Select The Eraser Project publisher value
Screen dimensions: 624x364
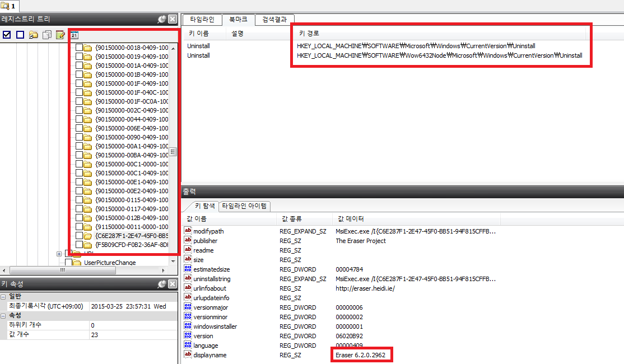coord(361,241)
